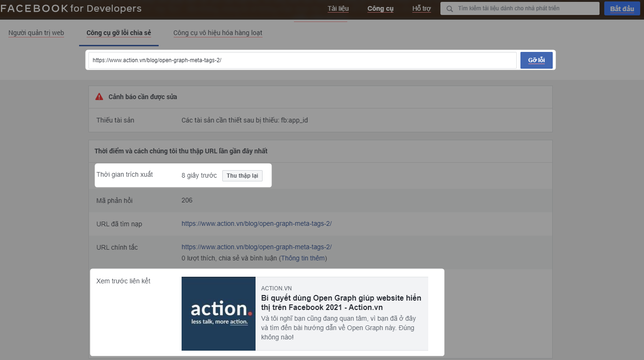
Task: Click the Thời gian trích xuất label
Action: coord(124,174)
